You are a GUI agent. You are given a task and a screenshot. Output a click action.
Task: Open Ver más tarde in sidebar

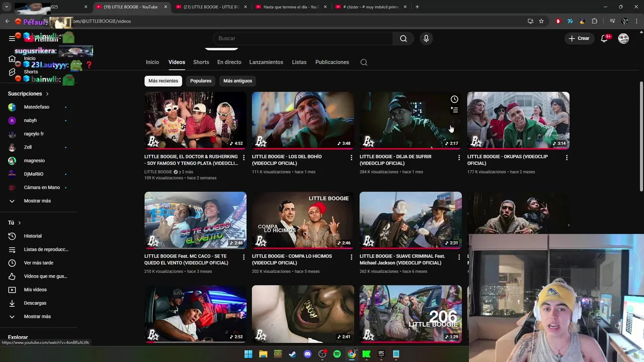point(39,263)
